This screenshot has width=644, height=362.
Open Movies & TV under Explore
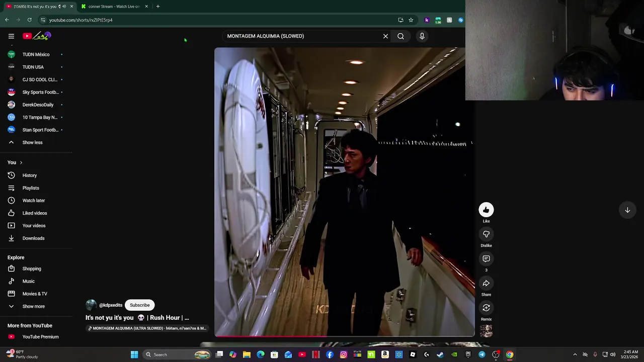tap(34, 294)
